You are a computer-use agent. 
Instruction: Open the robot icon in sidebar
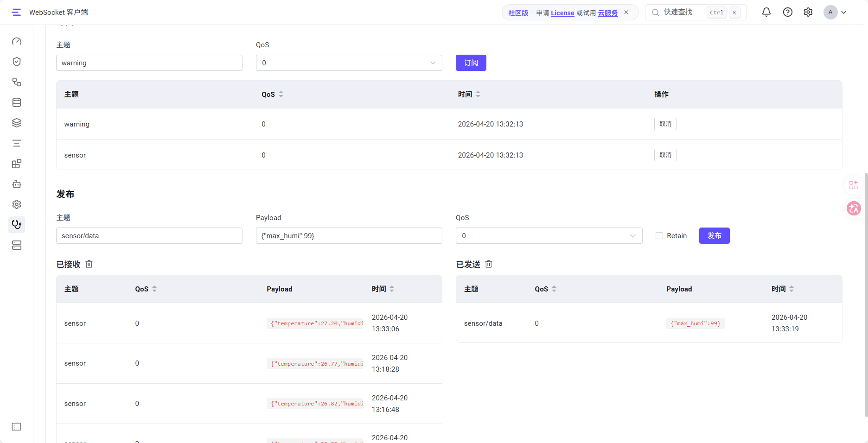17,184
